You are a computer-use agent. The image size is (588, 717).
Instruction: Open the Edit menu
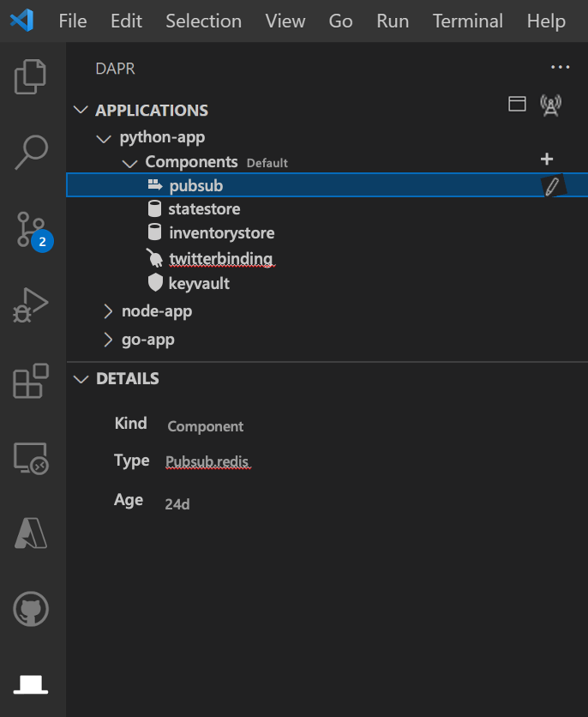click(126, 21)
